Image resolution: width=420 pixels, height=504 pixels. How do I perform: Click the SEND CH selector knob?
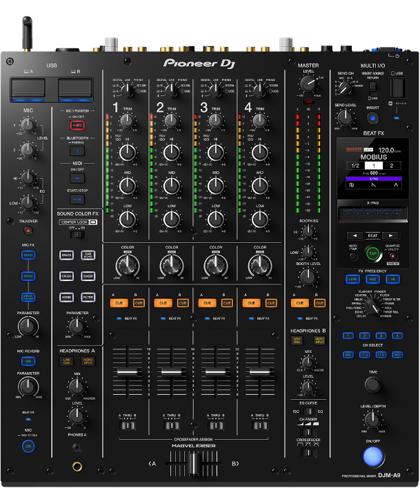pyautogui.click(x=346, y=88)
